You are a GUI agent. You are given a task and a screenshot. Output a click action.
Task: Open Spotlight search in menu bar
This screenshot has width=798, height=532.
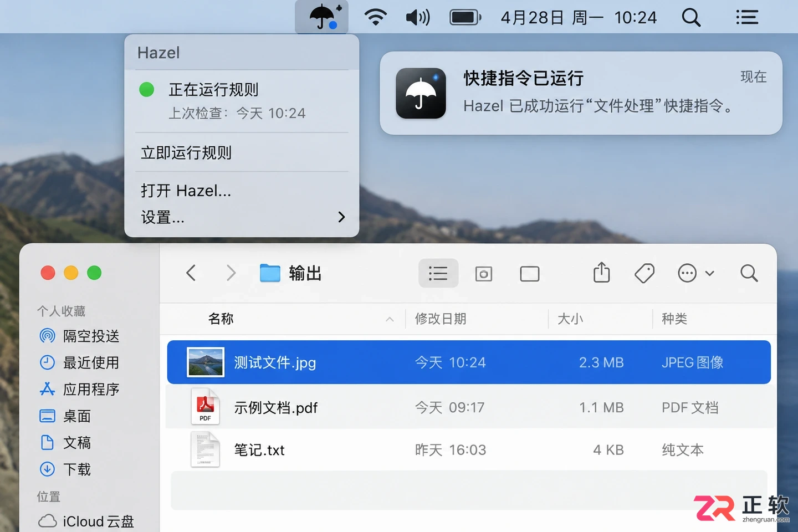coord(691,17)
